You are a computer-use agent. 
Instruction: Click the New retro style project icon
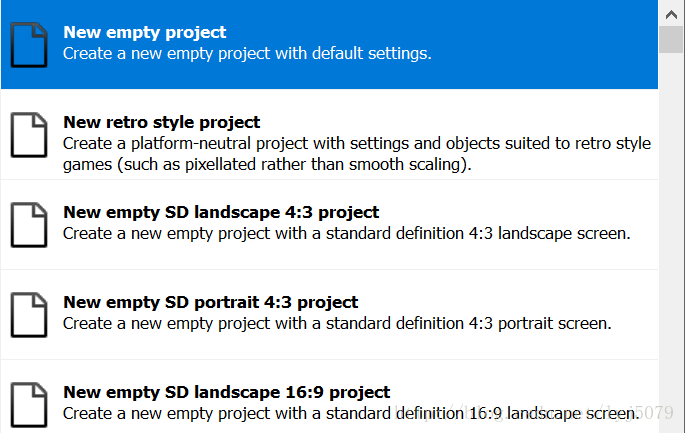click(x=29, y=135)
